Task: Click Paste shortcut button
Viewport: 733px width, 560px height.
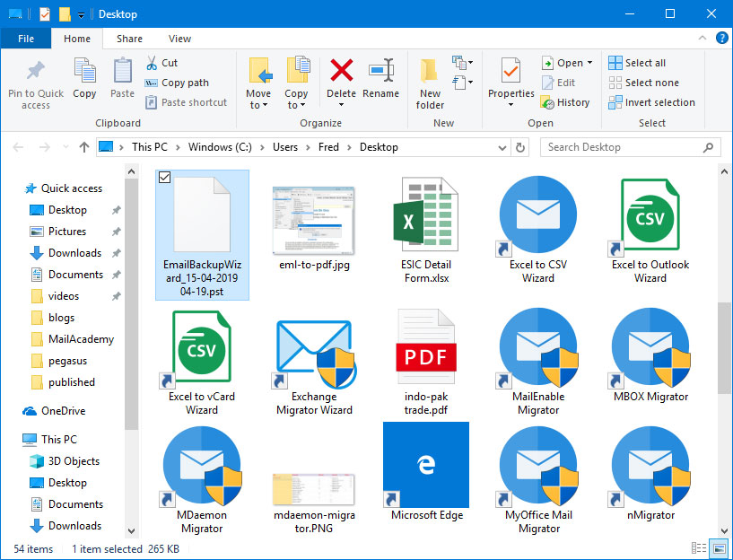Action: [186, 102]
